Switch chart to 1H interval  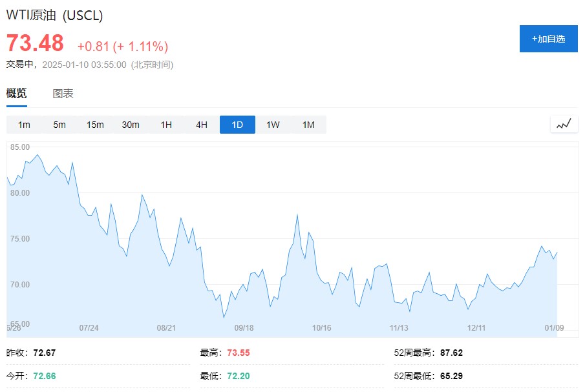click(166, 125)
